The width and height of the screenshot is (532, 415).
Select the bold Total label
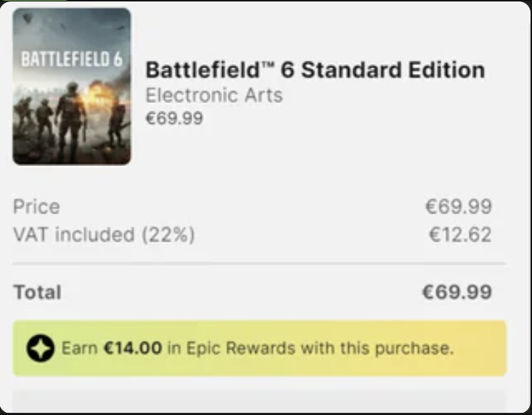pyautogui.click(x=37, y=292)
